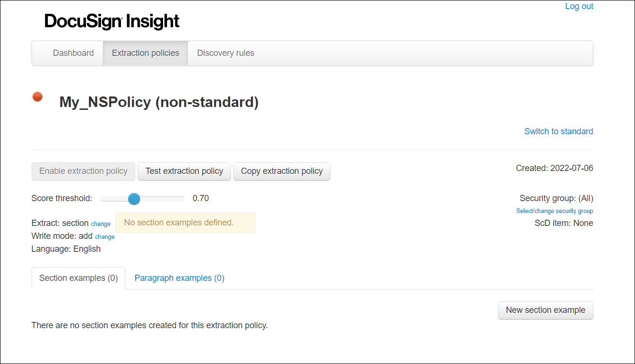This screenshot has height=364, width=635.
Task: Open Select/change security group
Action: [554, 211]
